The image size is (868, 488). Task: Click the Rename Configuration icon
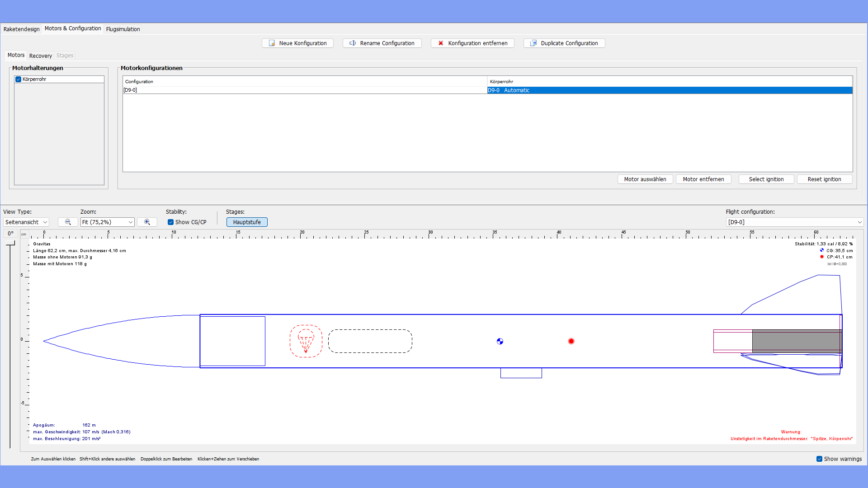[x=353, y=43]
